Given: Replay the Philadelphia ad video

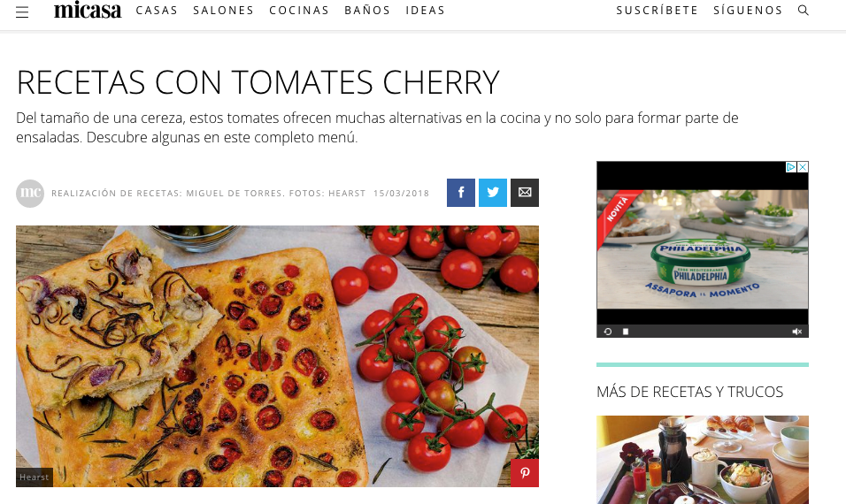Looking at the screenshot, I should tap(608, 332).
